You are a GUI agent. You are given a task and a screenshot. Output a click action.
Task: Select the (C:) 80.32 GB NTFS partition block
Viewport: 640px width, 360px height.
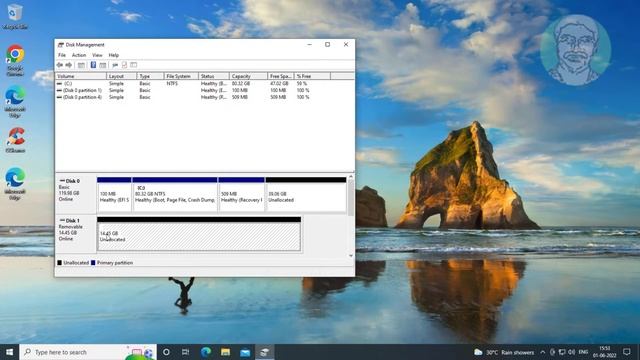point(175,195)
